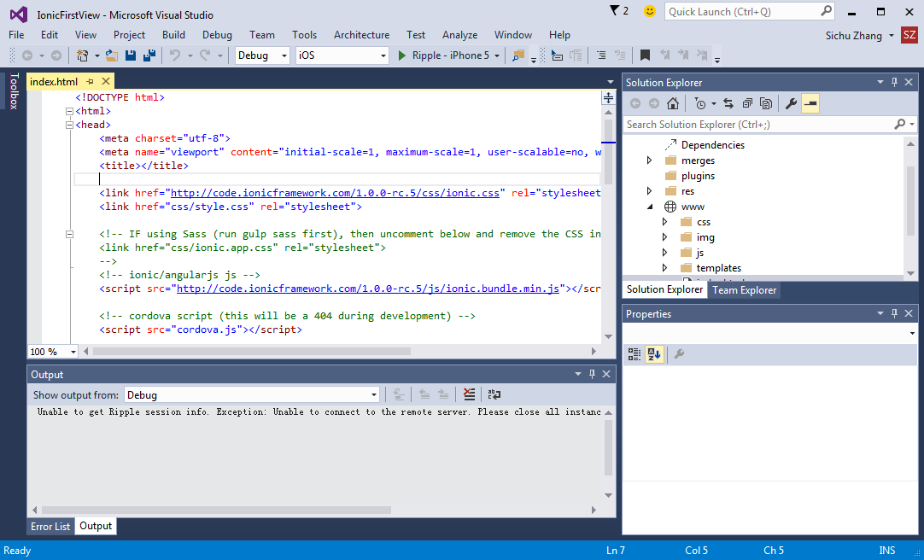
Task: Collapse the www folder node
Action: click(x=650, y=207)
